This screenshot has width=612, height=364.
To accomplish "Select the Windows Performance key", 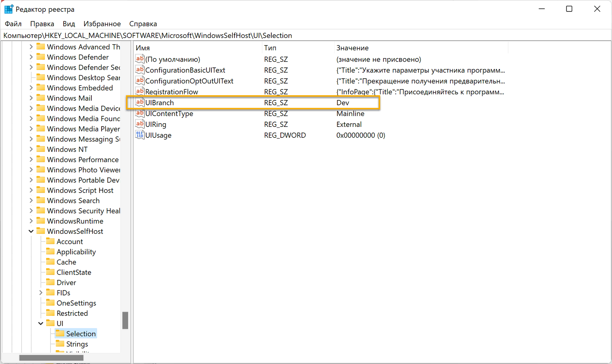I will pyautogui.click(x=83, y=160).
